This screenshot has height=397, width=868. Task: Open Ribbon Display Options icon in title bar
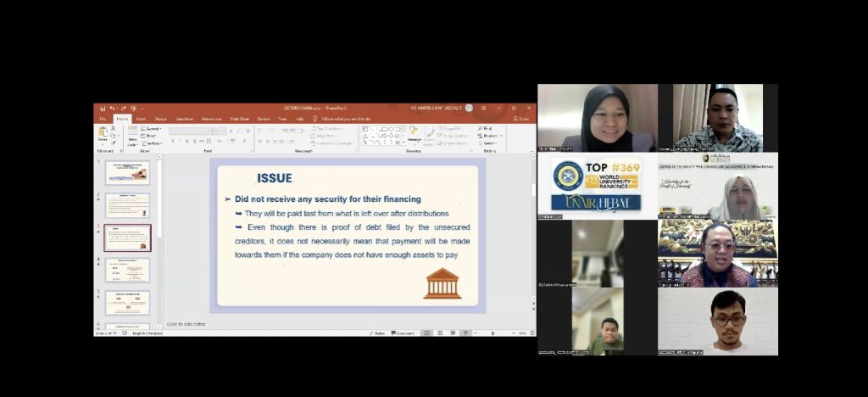484,108
